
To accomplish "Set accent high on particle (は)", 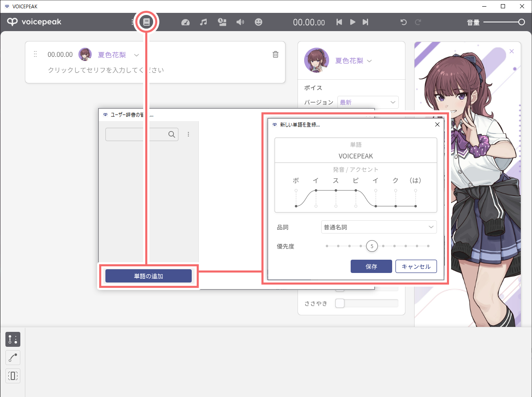I will point(415,190).
